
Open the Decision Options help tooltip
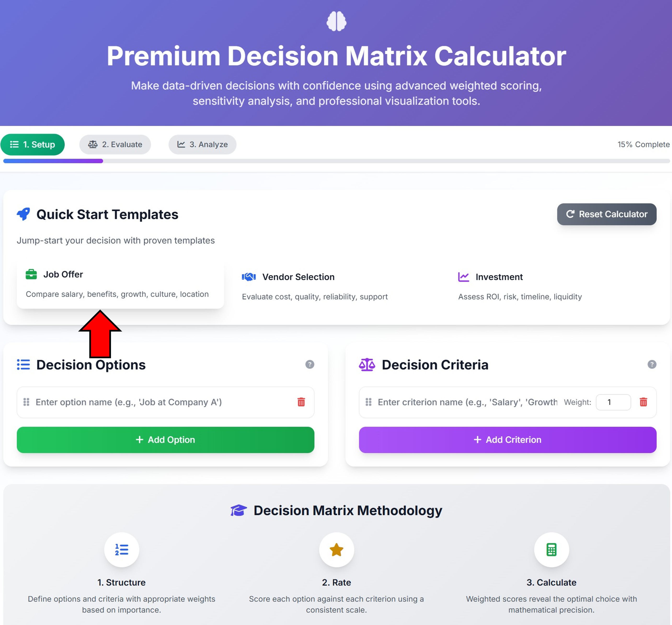point(310,364)
